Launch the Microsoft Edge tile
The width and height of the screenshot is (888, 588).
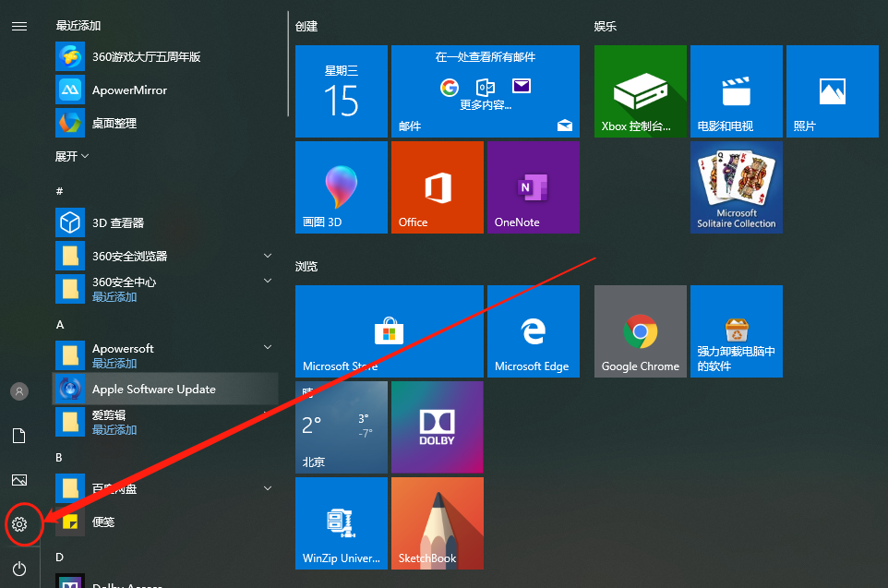pos(534,331)
